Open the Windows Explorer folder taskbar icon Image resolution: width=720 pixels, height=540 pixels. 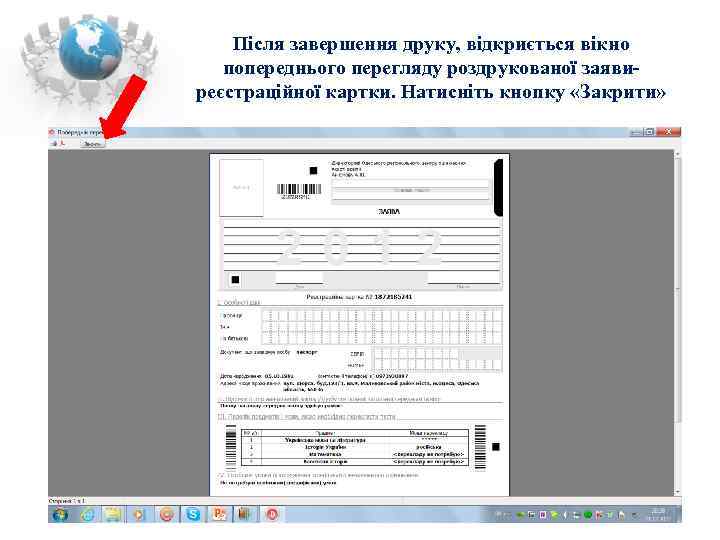coord(112,515)
